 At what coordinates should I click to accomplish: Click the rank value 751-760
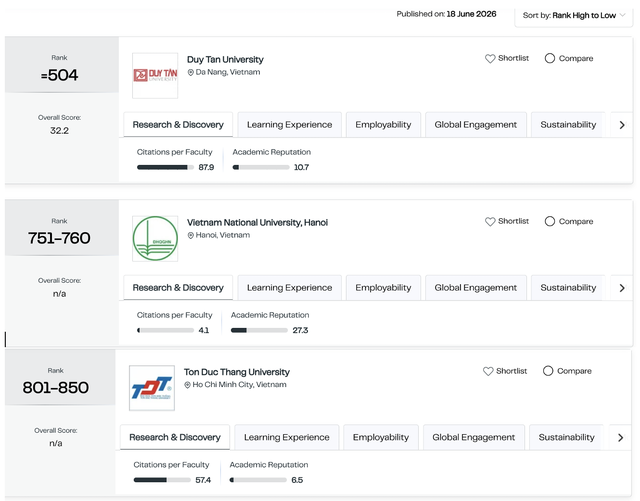coord(59,238)
